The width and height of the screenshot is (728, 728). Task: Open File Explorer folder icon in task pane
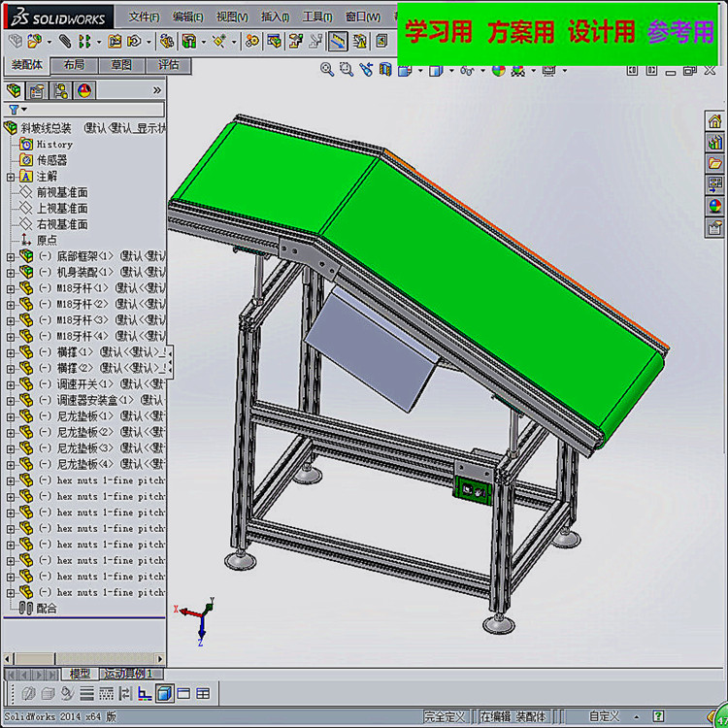(715, 163)
